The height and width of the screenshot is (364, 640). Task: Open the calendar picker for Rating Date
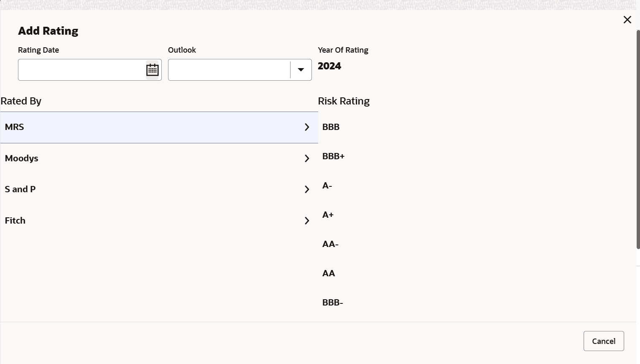point(152,69)
